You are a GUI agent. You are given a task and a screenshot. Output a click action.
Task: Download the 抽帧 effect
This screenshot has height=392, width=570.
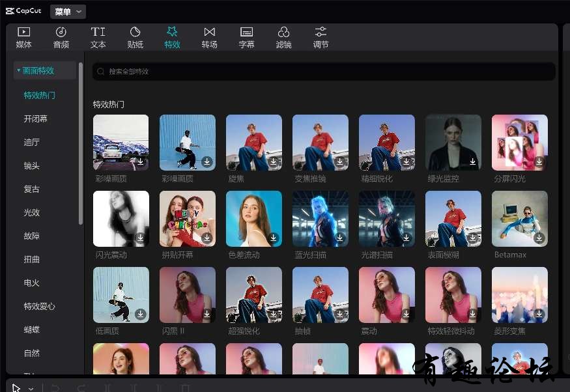pyautogui.click(x=340, y=313)
